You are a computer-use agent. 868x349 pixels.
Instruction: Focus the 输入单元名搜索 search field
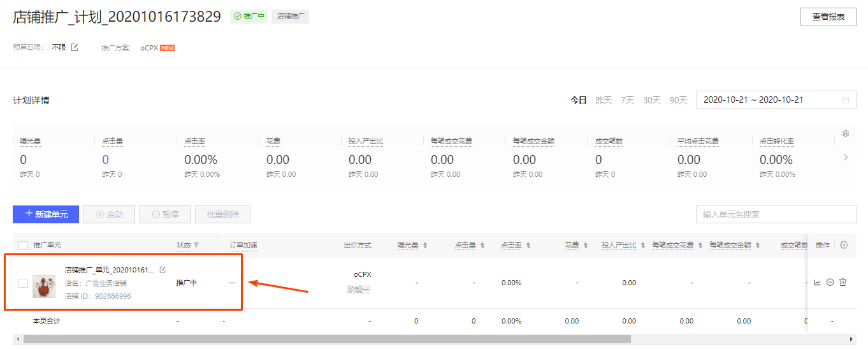[776, 214]
